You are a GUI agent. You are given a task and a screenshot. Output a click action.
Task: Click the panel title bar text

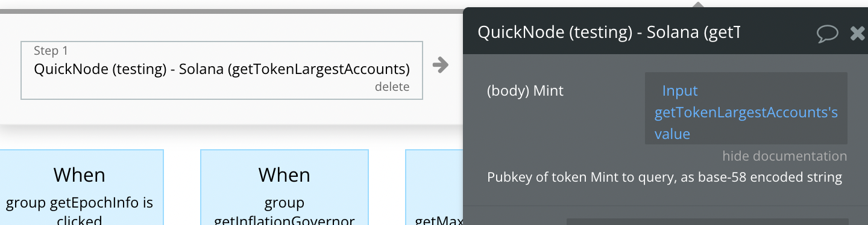pos(608,32)
